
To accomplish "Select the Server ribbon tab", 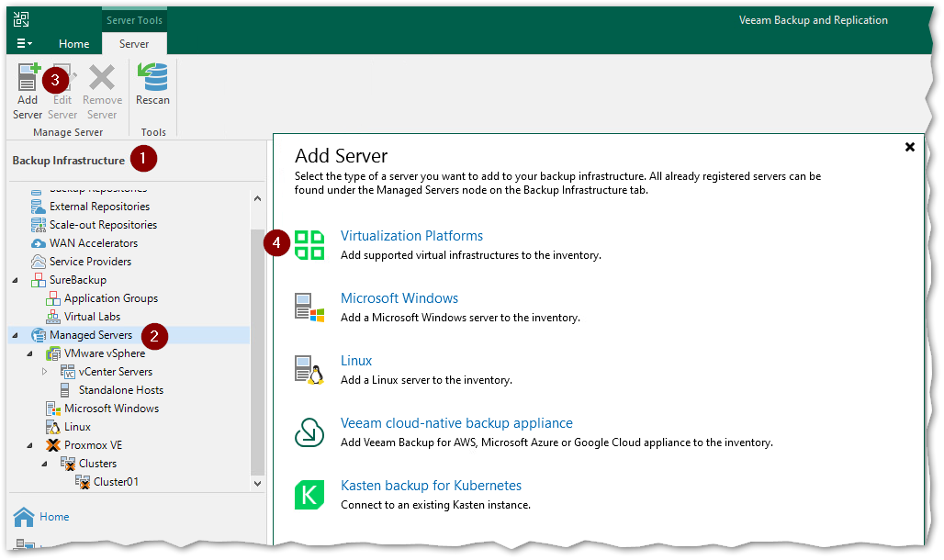I will (x=134, y=43).
